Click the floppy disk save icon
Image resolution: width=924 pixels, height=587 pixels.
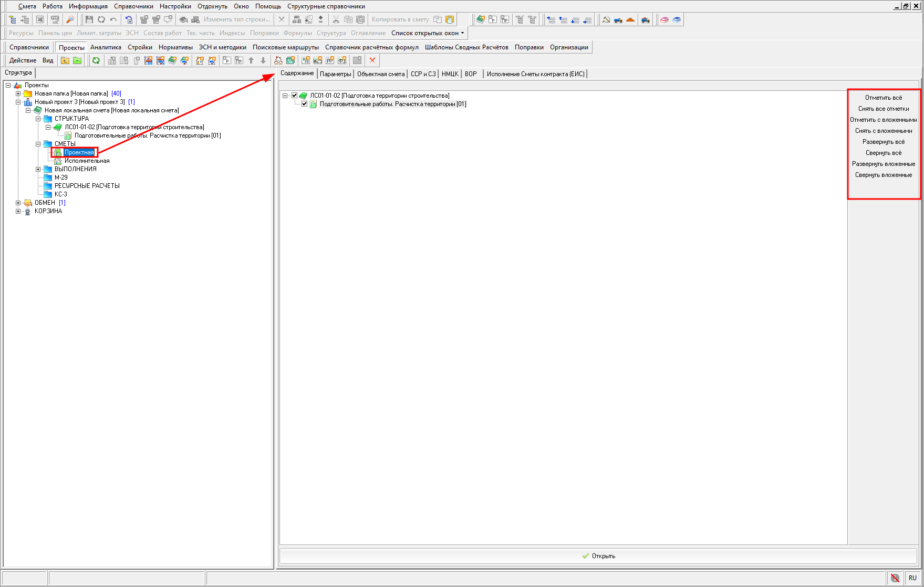[89, 19]
